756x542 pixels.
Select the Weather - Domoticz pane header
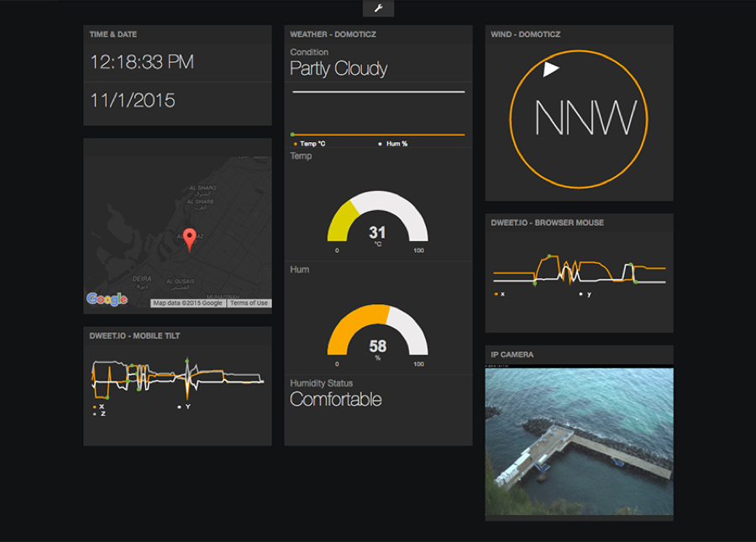(331, 34)
